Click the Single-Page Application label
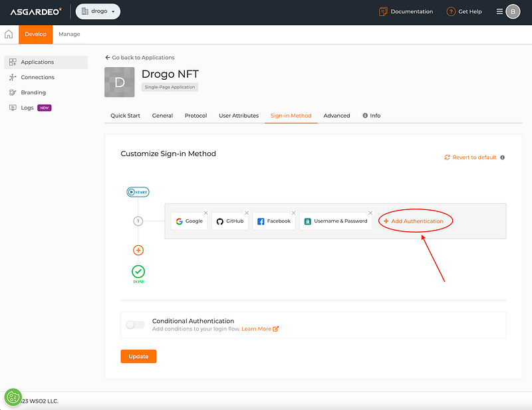 coord(170,87)
